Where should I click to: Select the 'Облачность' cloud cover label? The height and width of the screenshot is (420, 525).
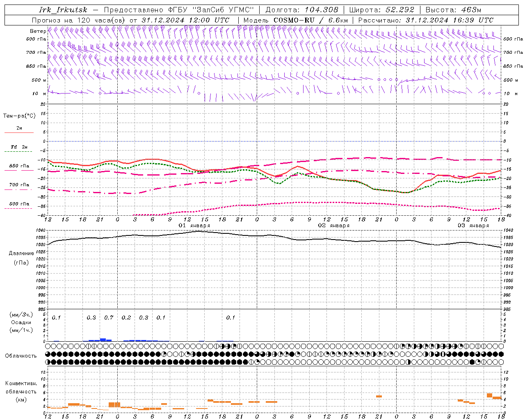pyautogui.click(x=21, y=356)
